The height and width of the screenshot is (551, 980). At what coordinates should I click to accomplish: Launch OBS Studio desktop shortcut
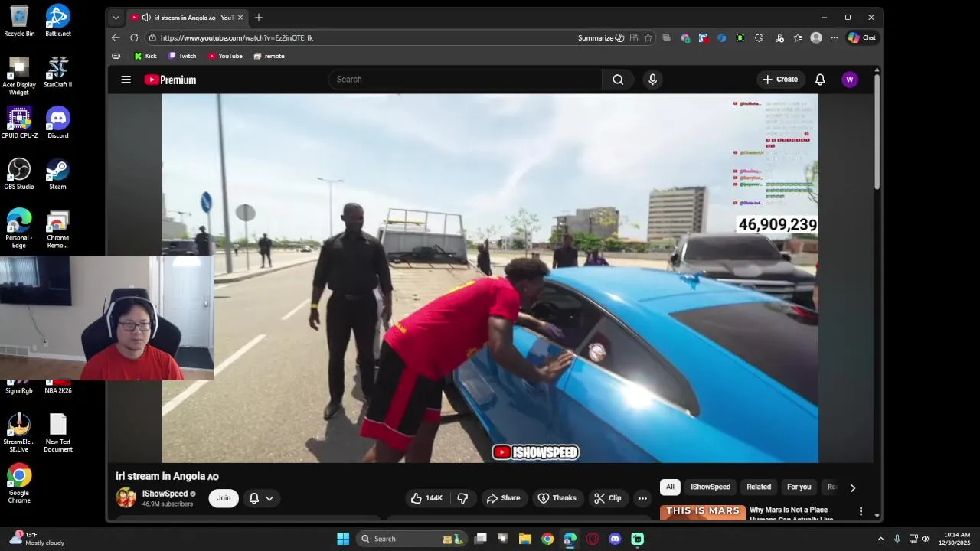point(19,174)
